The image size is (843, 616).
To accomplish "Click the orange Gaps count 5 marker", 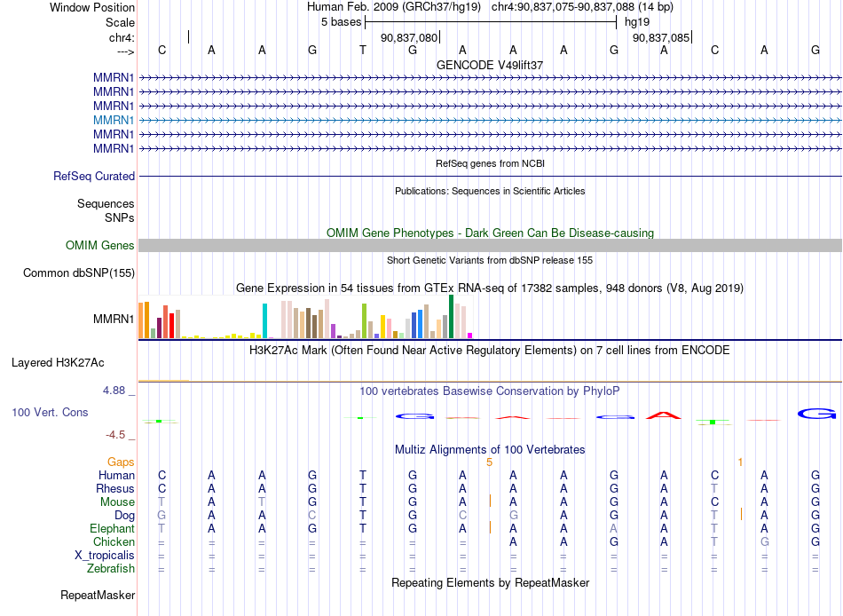I will [489, 462].
